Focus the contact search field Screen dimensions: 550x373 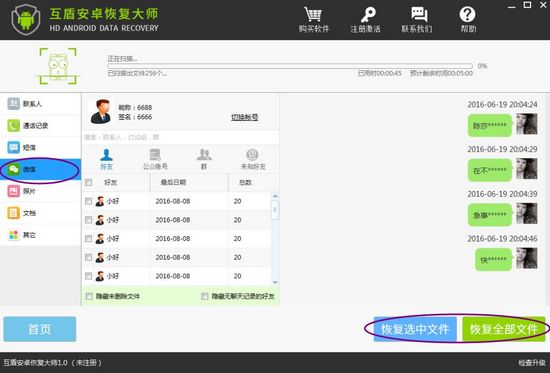(181, 137)
